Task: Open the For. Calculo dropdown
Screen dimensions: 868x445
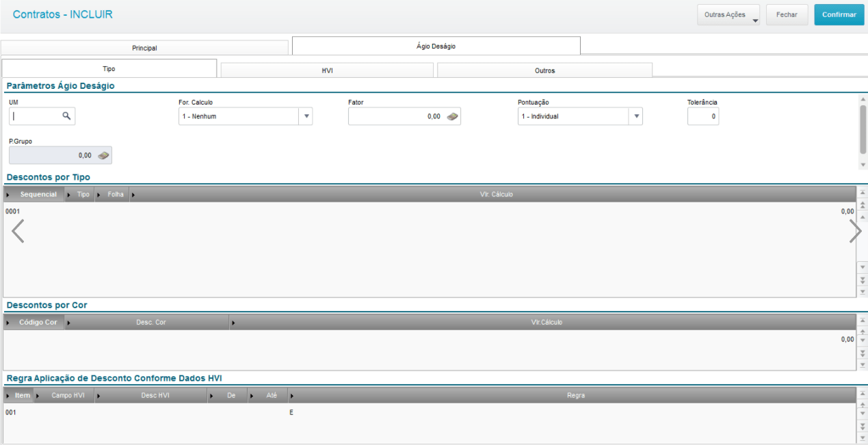Action: pyautogui.click(x=306, y=116)
